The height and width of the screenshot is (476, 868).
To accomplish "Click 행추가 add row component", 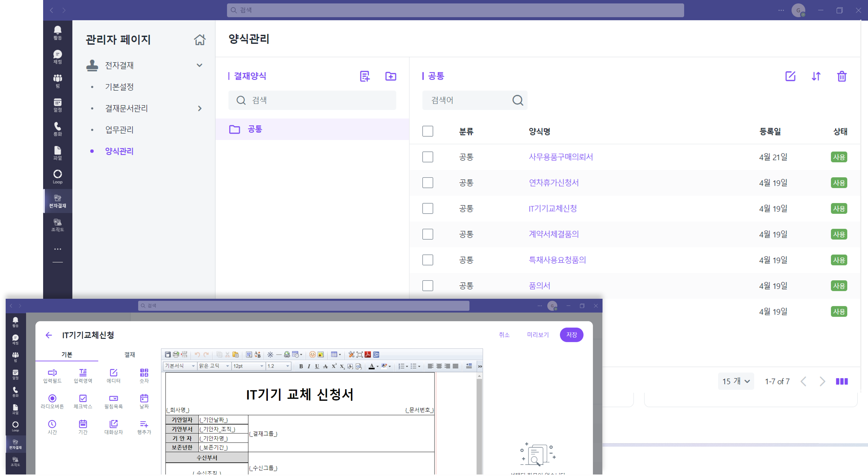I will pos(144,427).
